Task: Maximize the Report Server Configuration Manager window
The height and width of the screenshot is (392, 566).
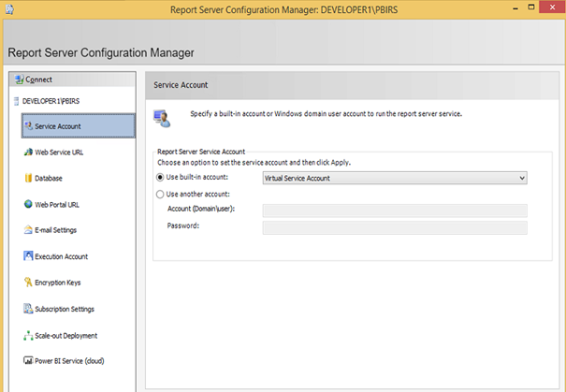Action: tap(531, 7)
